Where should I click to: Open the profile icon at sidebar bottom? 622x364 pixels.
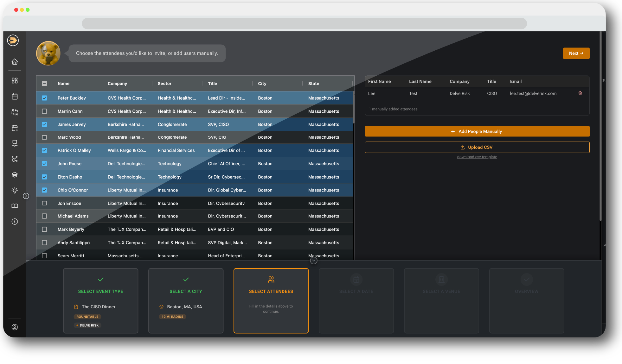pos(15,327)
